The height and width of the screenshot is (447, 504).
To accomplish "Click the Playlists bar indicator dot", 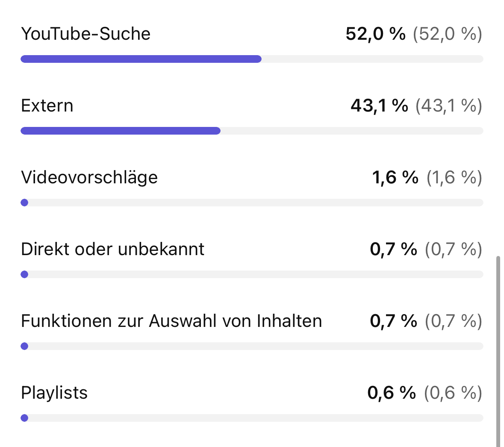I will tap(24, 418).
